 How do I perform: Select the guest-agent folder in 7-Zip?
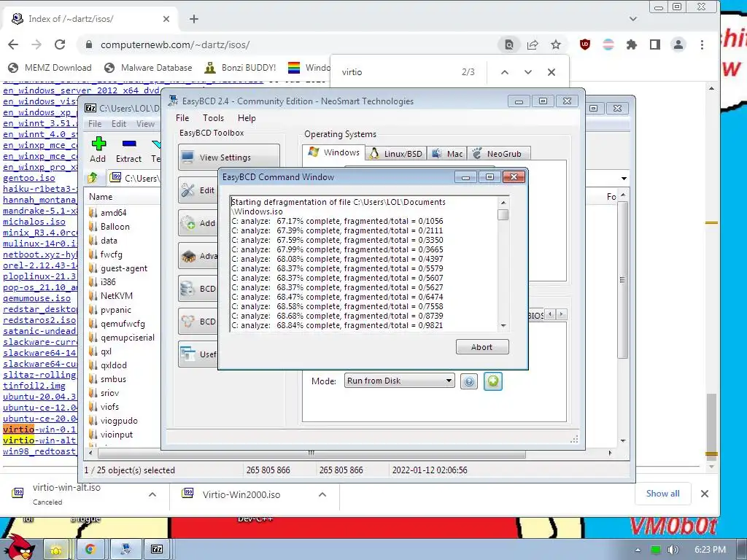point(124,268)
